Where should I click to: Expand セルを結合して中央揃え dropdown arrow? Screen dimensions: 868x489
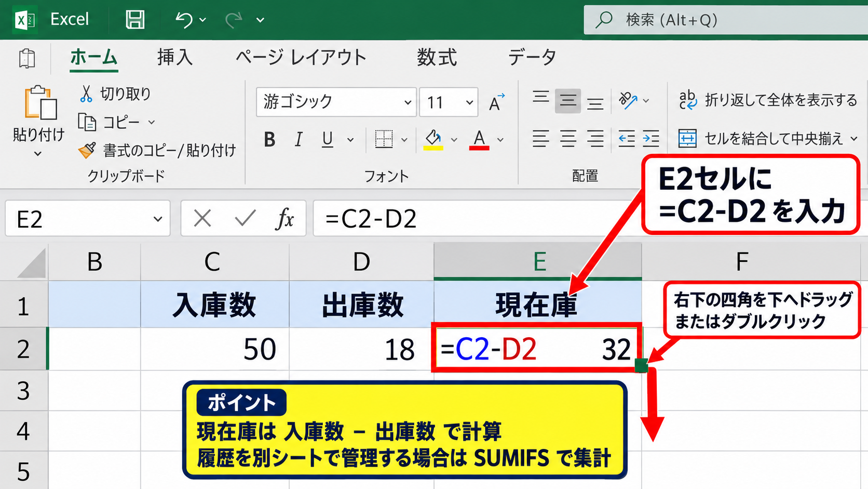(x=854, y=139)
